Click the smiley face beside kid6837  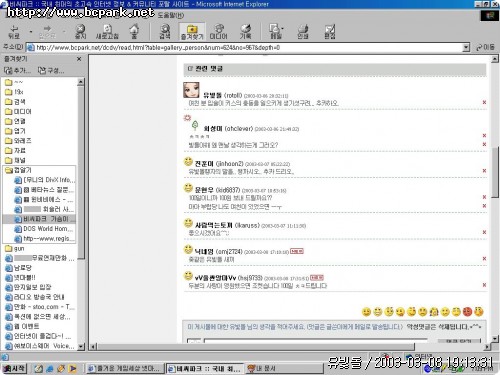(x=188, y=188)
